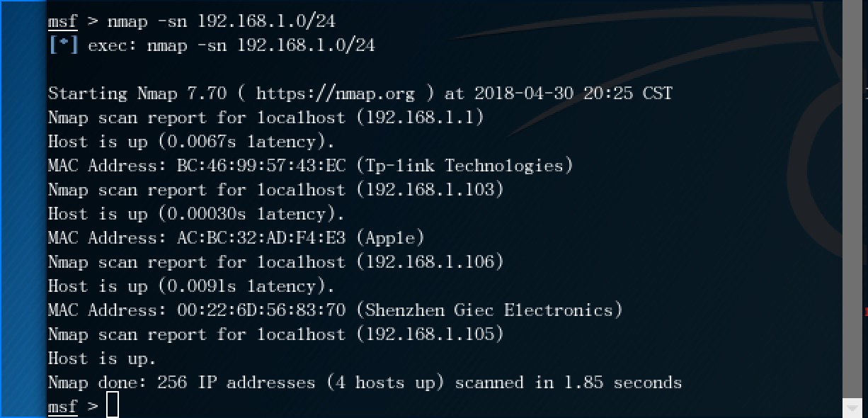Click the "Starting Nmap 7.70" text
The image size is (868, 418).
click(x=137, y=94)
